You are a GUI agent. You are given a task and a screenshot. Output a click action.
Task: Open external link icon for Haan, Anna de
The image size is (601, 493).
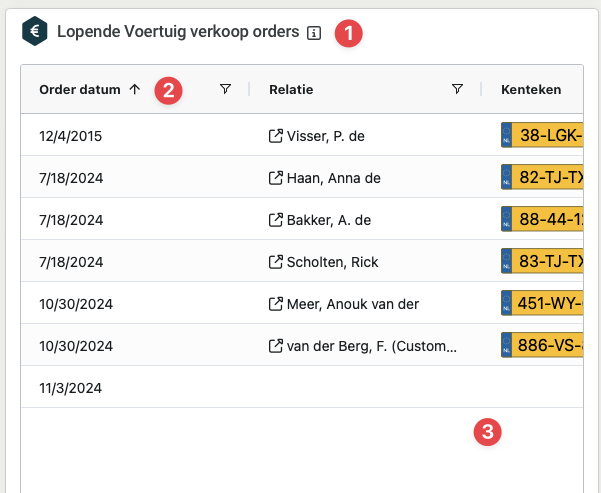pos(276,178)
